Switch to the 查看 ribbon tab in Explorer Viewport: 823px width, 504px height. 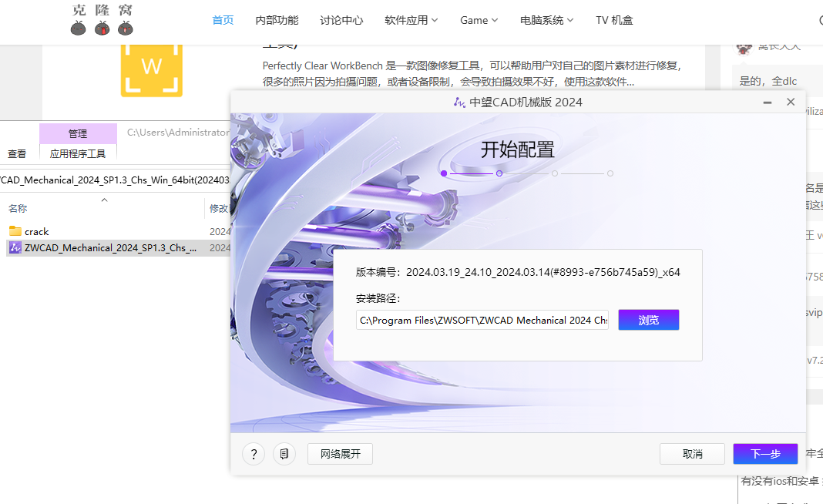coord(17,154)
